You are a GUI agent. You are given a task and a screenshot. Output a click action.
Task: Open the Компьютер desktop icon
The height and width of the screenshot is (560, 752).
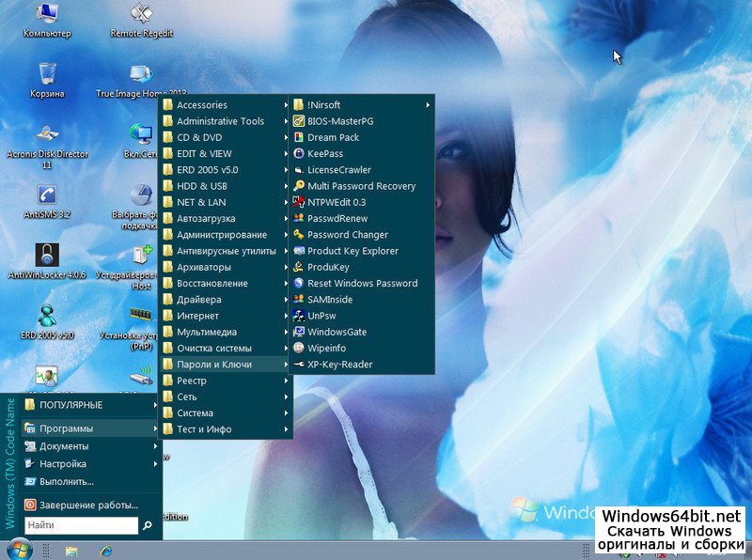pos(47,14)
